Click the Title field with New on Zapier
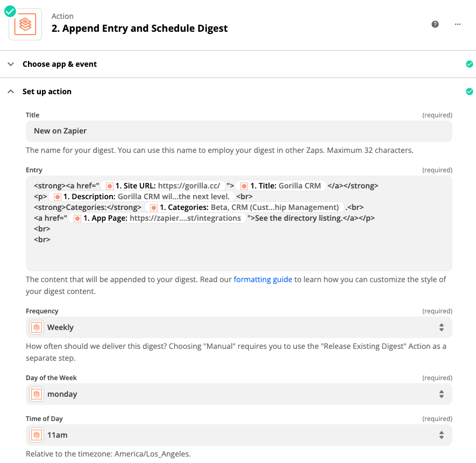 239,131
